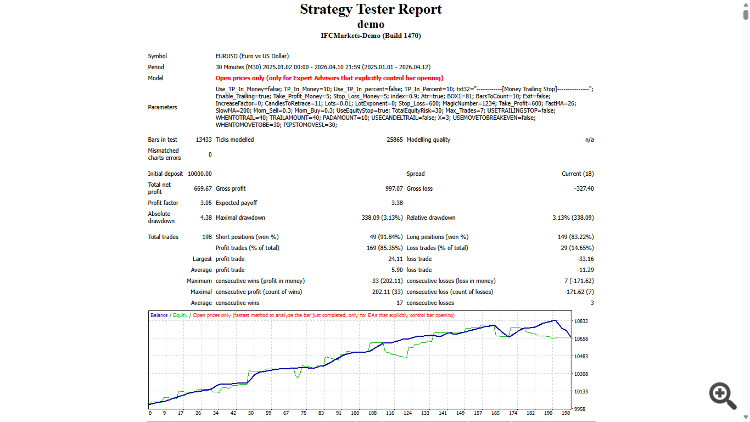Click the '-11.29' average loss trade value

585,270
